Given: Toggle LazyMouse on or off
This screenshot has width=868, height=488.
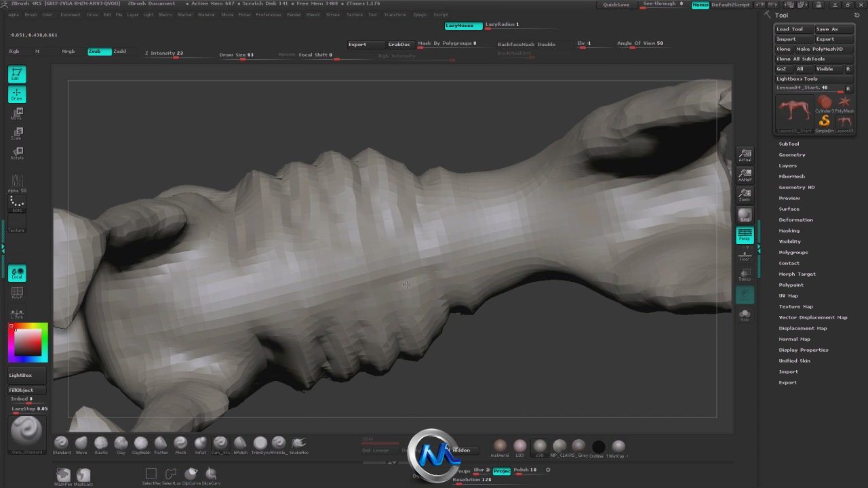Looking at the screenshot, I should click(x=463, y=26).
